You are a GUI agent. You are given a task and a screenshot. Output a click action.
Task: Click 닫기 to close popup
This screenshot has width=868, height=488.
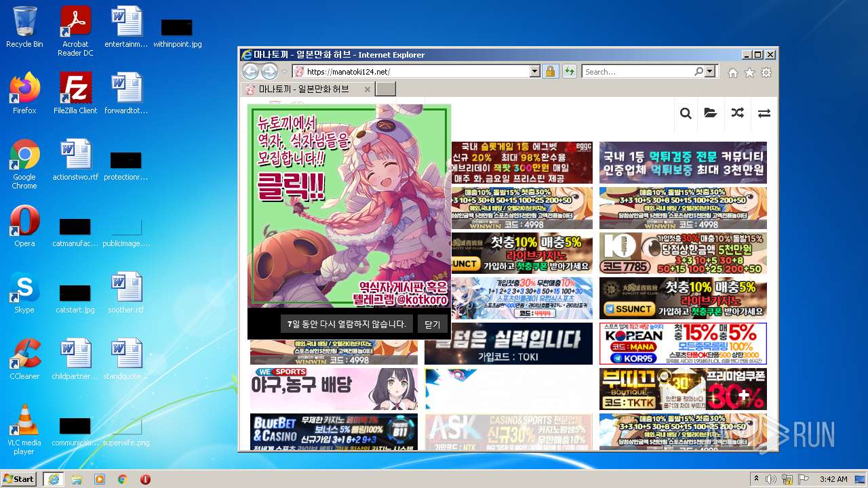click(x=433, y=325)
